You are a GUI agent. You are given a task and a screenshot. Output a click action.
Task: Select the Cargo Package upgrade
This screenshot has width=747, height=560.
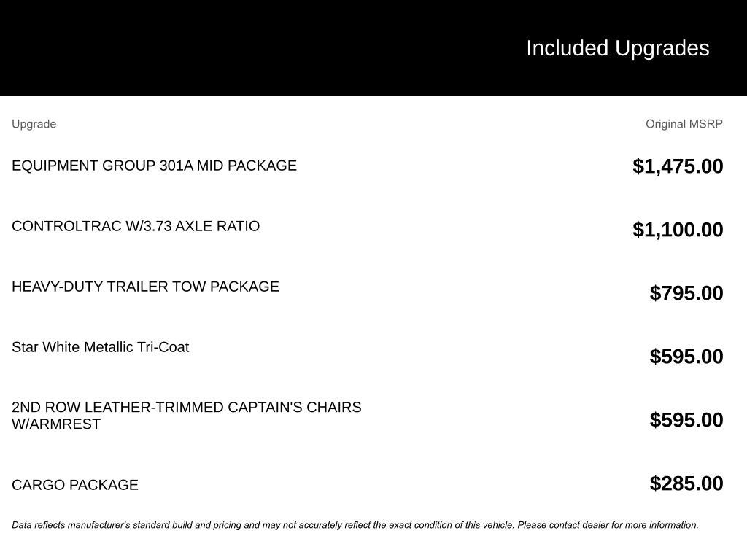click(75, 485)
